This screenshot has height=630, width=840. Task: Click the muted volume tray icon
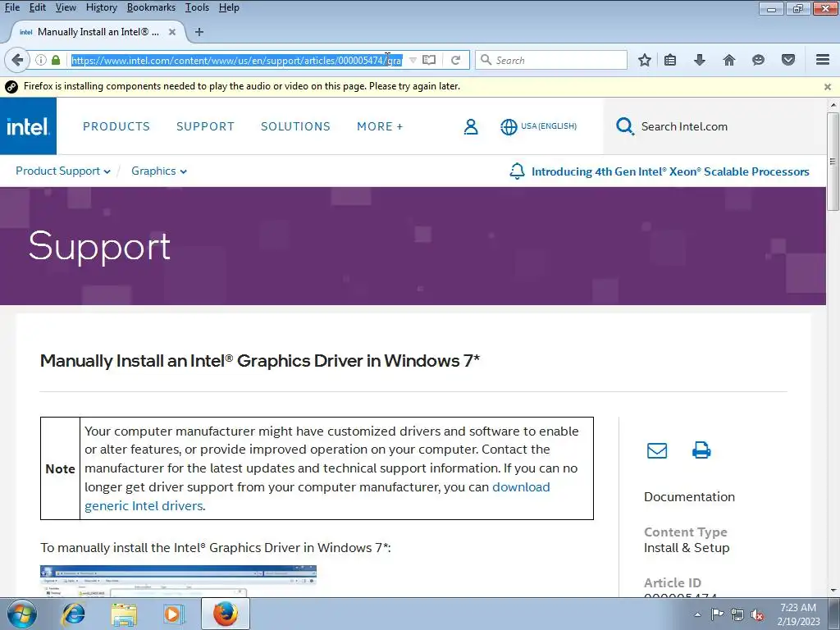coord(757,614)
